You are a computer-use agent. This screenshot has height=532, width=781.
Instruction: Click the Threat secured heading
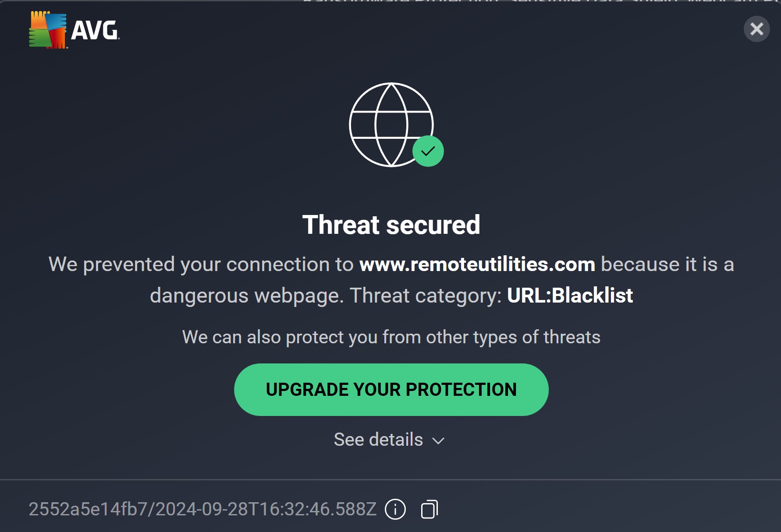[391, 225]
